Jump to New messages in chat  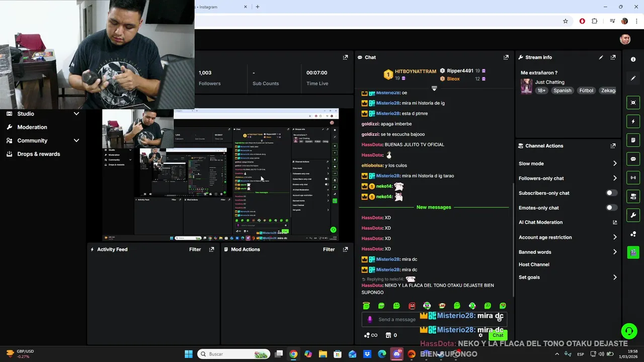click(x=434, y=207)
